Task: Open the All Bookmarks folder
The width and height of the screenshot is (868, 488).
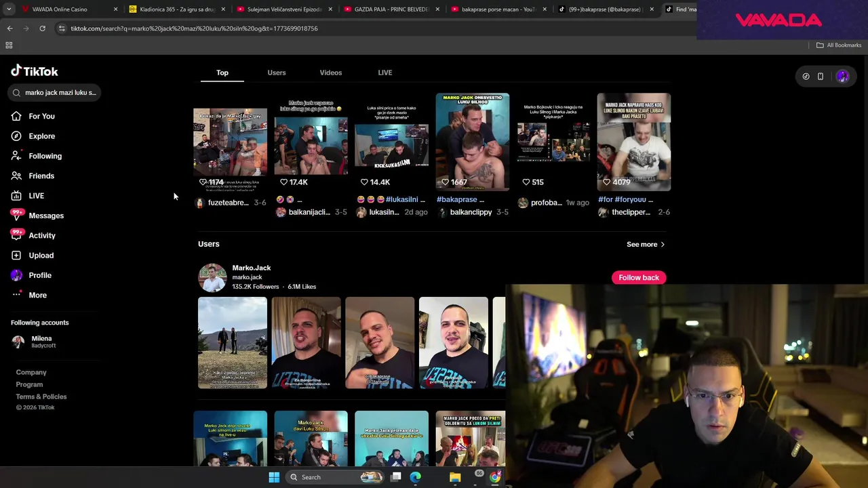Action: coord(839,45)
